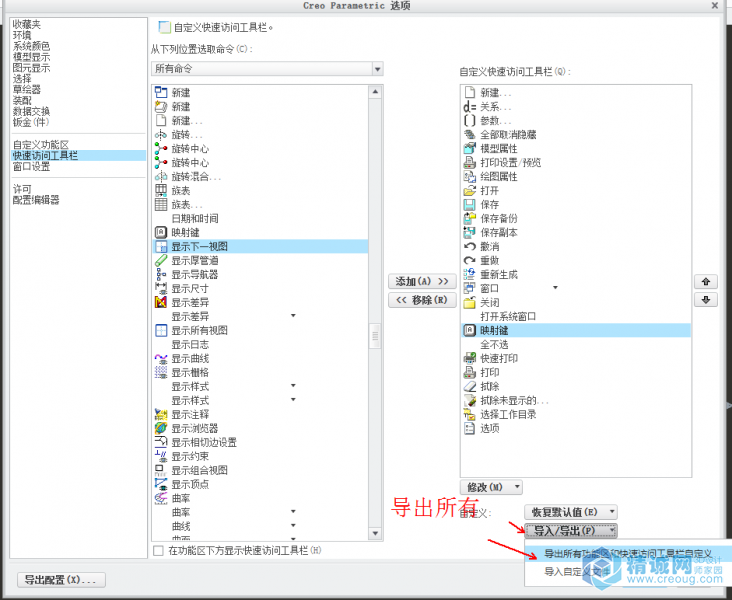This screenshot has height=600, width=732.
Task: Click command list scrollbar down arrow
Action: pos(375,533)
